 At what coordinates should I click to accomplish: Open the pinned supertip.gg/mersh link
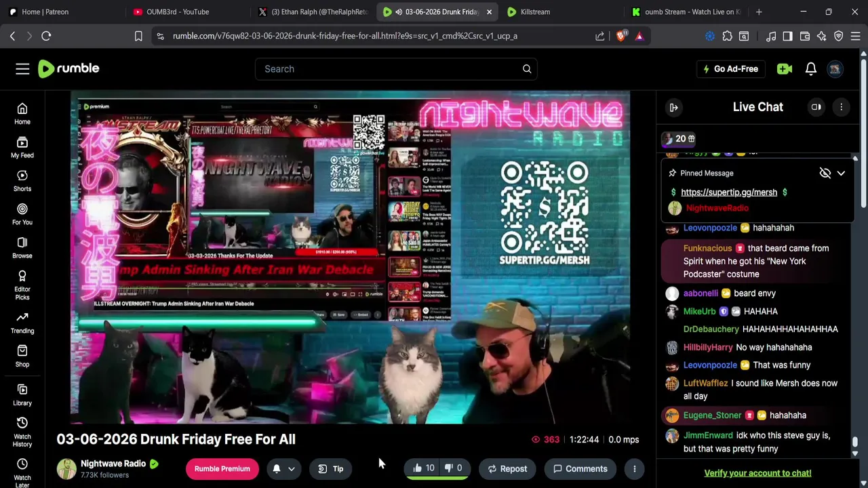tap(729, 192)
